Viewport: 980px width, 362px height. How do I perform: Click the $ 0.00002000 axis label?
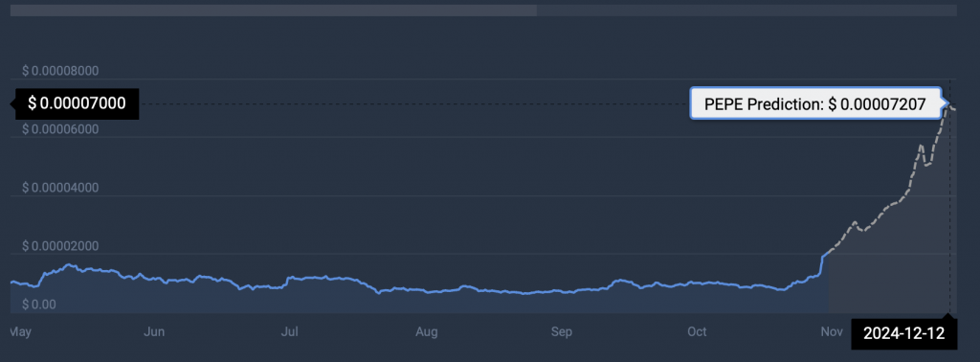pos(60,246)
